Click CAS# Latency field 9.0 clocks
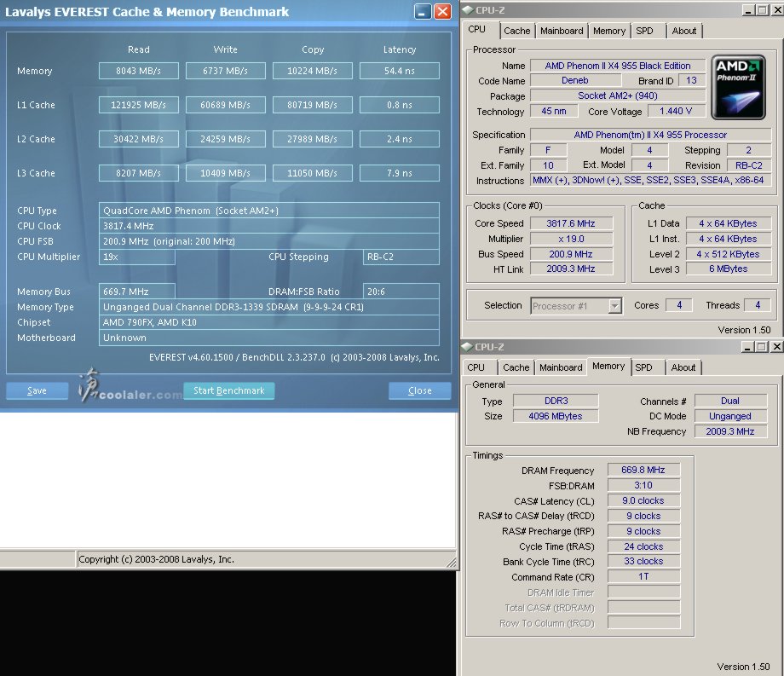The width and height of the screenshot is (784, 676). [x=643, y=500]
